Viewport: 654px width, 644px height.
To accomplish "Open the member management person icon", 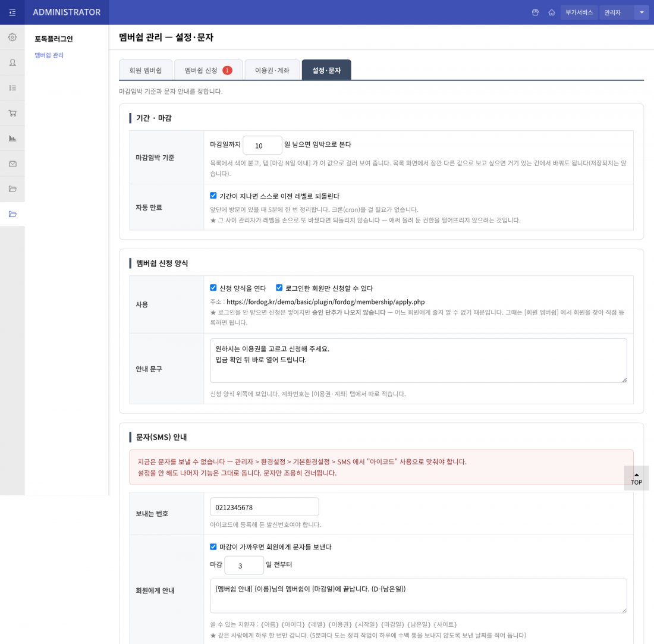I will click(12, 62).
